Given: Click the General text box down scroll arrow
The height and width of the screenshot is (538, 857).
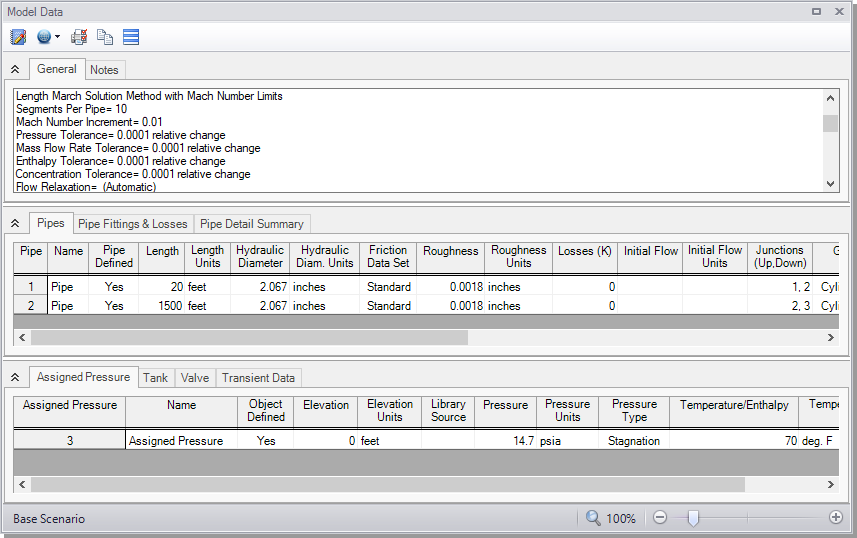Looking at the screenshot, I should [x=830, y=184].
